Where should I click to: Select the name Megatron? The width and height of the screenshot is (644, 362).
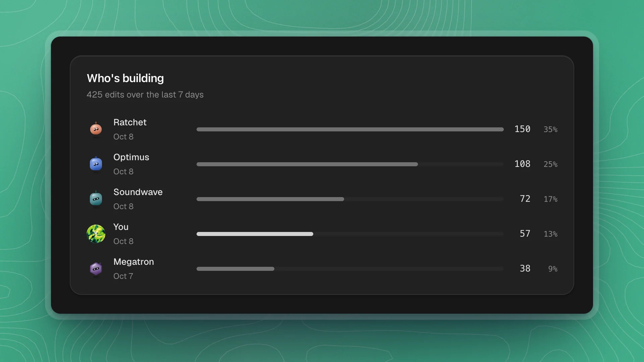[133, 262]
